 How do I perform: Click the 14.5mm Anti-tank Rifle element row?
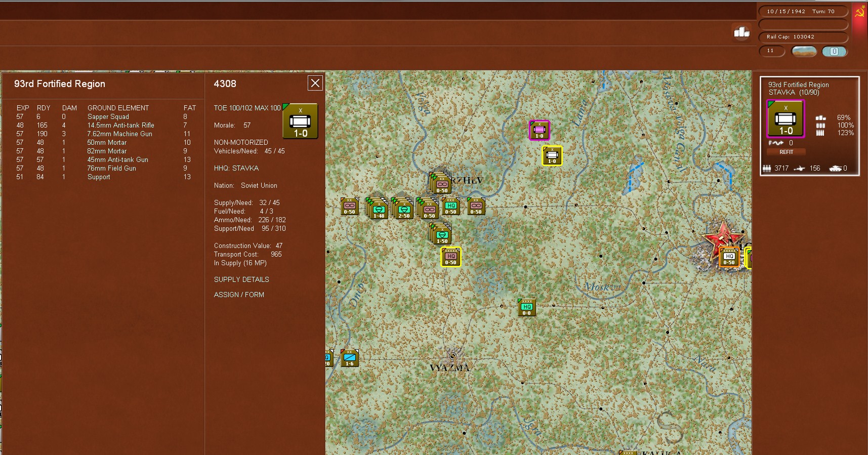point(106,125)
